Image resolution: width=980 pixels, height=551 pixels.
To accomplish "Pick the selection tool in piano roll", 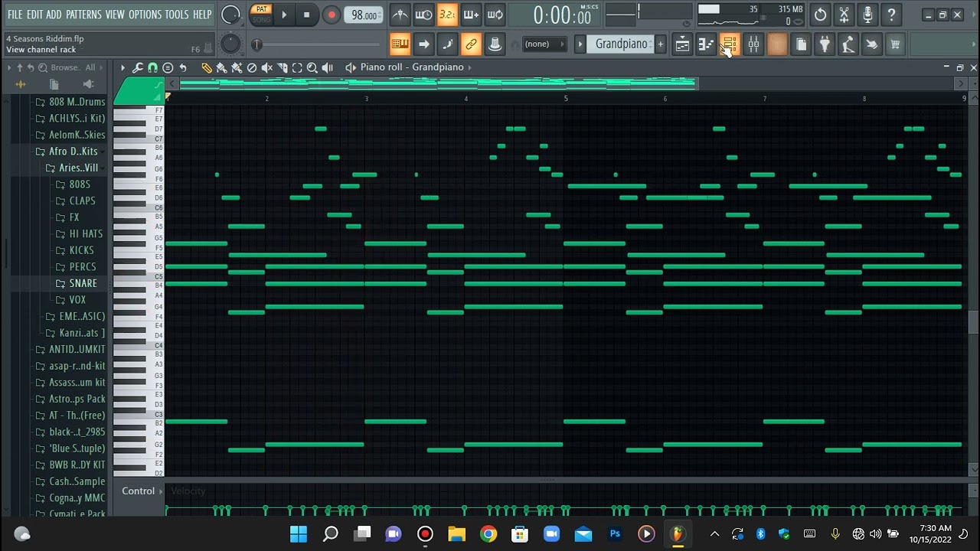I will (297, 67).
